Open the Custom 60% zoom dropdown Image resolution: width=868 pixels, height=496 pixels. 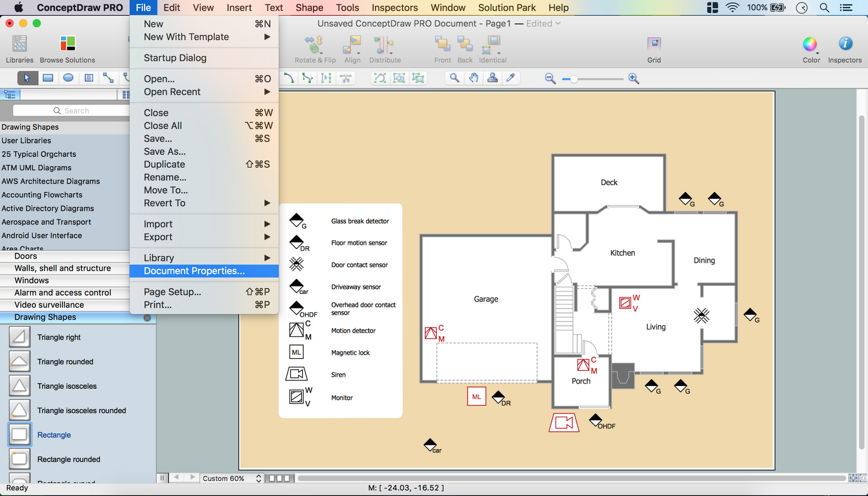[231, 479]
